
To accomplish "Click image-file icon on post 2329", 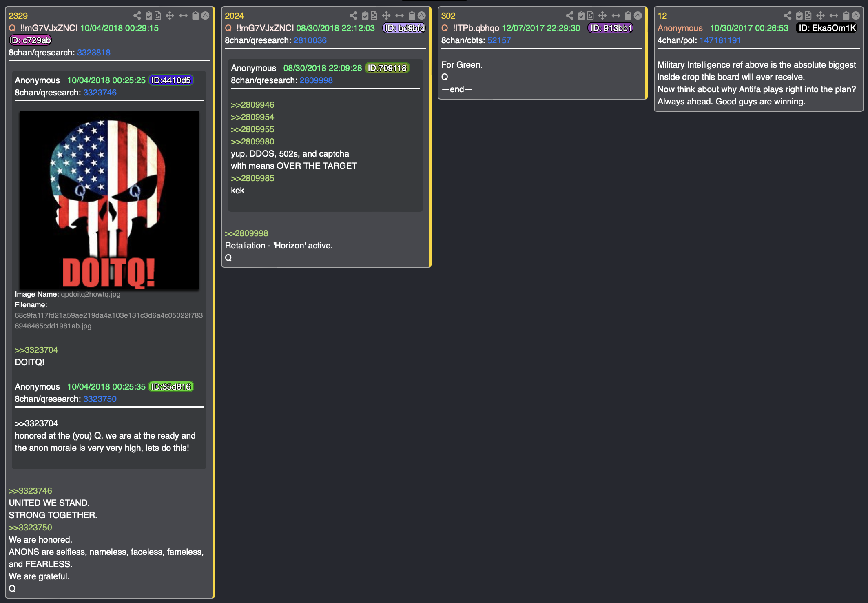I will 158,16.
